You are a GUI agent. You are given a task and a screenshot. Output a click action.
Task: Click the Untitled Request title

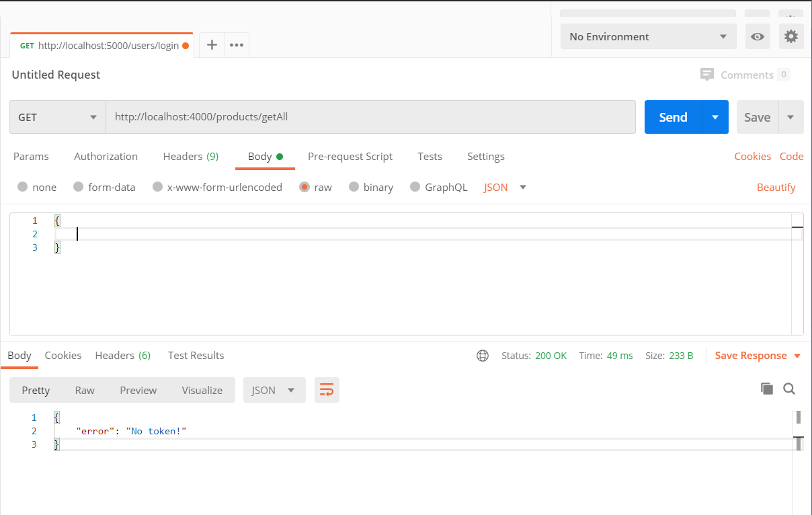point(56,75)
